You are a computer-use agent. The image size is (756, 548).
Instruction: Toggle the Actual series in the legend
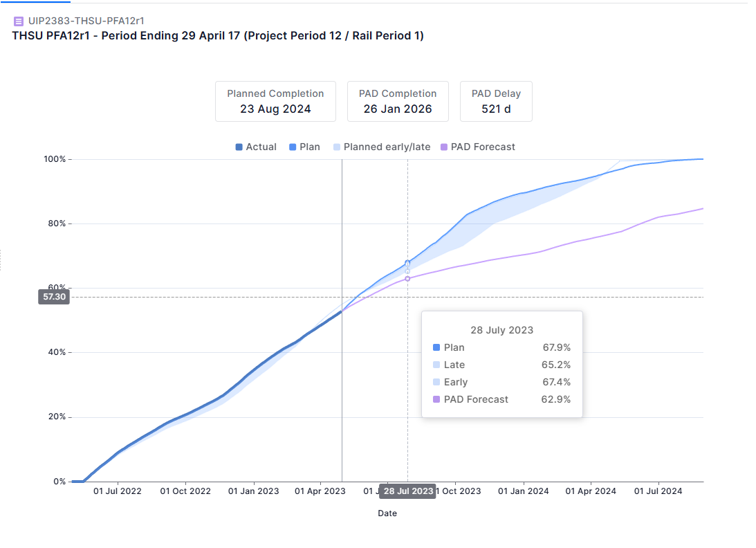coord(256,147)
